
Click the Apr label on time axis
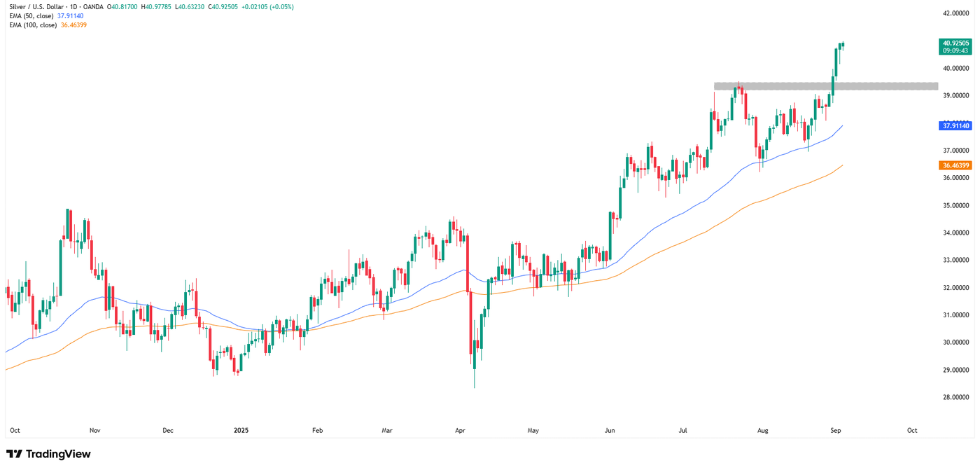pos(459,431)
